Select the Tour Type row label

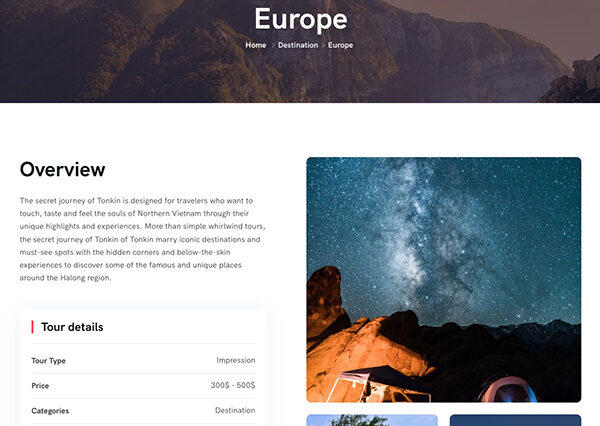pyautogui.click(x=49, y=361)
